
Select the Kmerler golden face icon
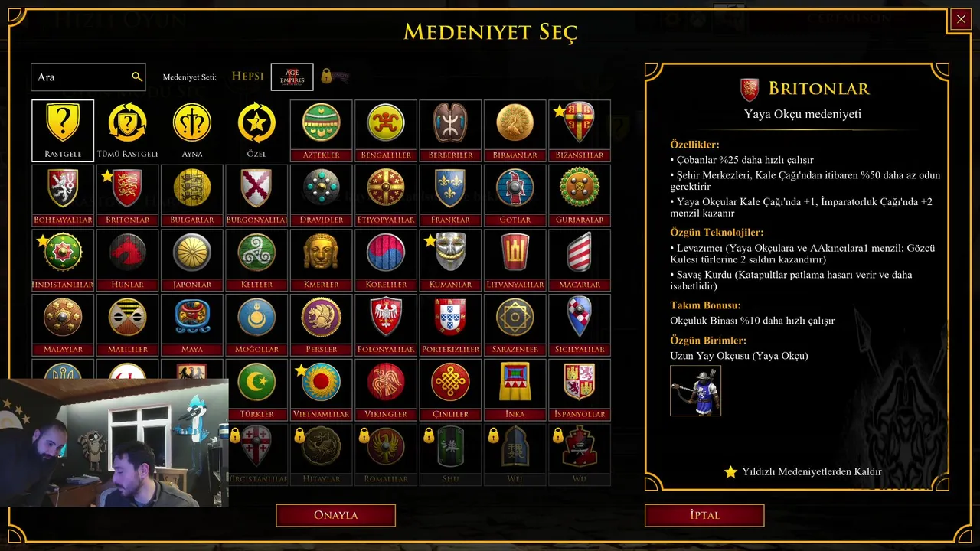click(x=322, y=260)
